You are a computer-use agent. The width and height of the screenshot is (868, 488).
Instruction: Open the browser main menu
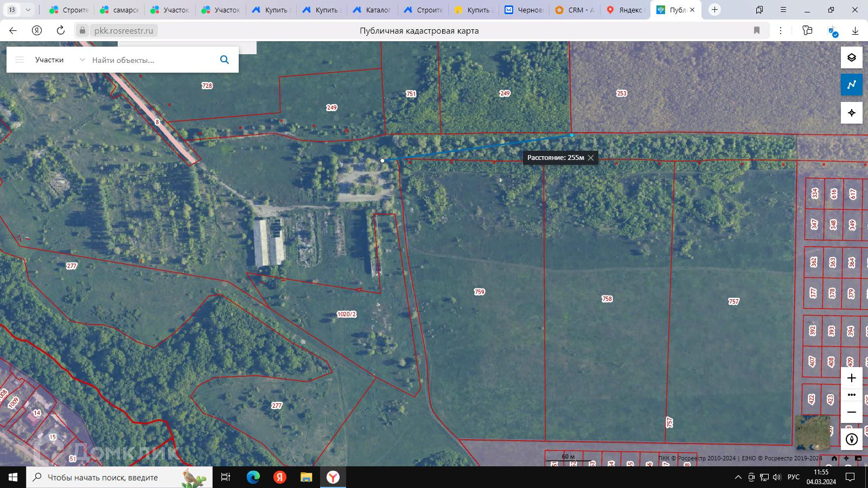pos(783,10)
